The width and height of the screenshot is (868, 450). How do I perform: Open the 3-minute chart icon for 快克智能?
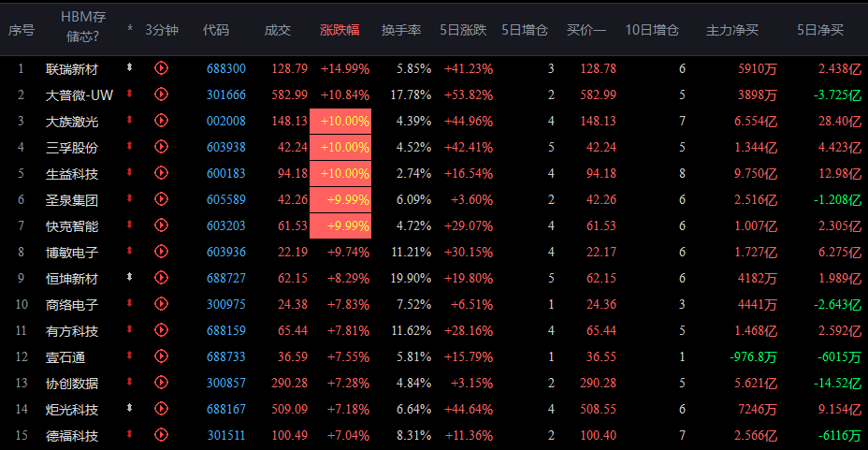[161, 225]
